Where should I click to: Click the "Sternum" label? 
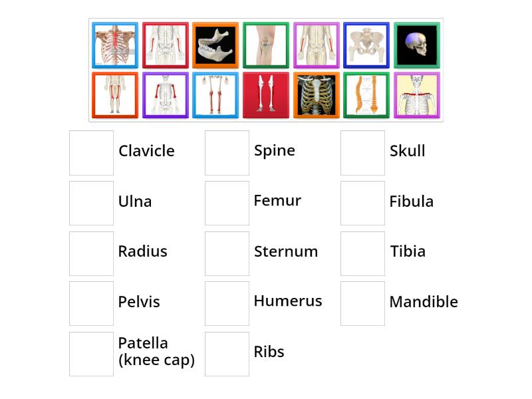point(286,251)
